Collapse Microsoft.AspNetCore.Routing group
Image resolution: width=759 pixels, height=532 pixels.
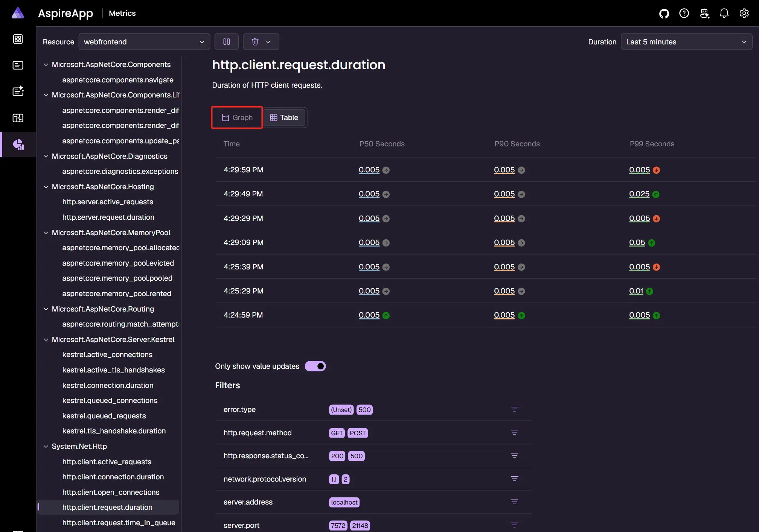coord(46,309)
